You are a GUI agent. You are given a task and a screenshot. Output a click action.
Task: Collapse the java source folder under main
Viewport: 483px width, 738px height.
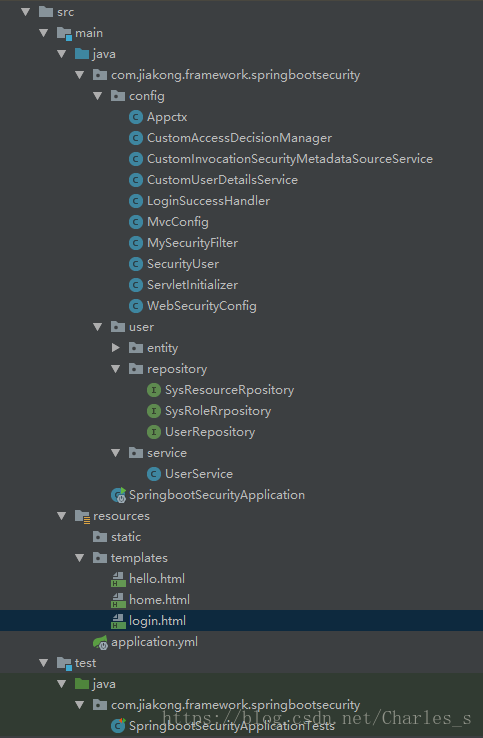[x=62, y=54]
